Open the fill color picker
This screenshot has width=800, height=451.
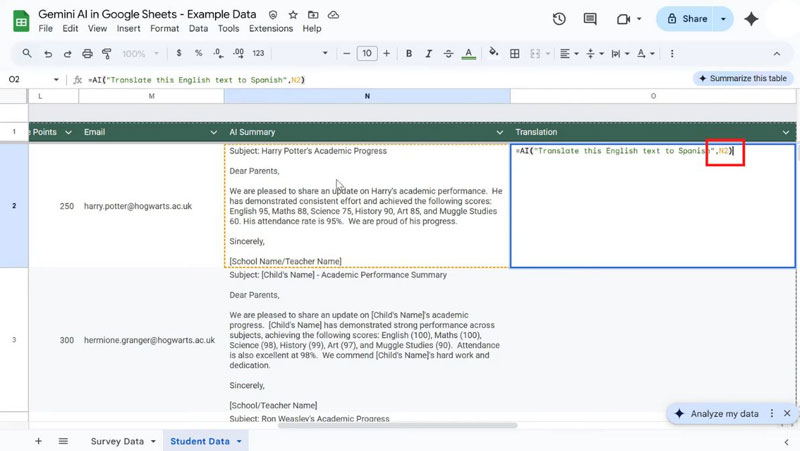(x=494, y=54)
